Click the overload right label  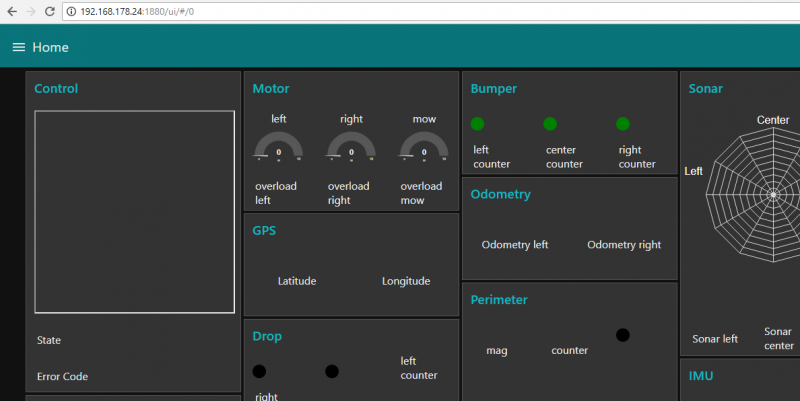[x=348, y=193]
